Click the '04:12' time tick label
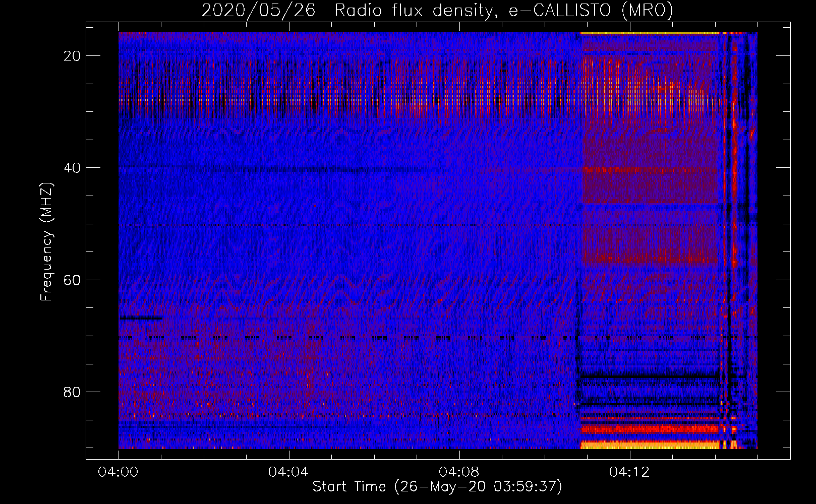The image size is (816, 504). 629,472
